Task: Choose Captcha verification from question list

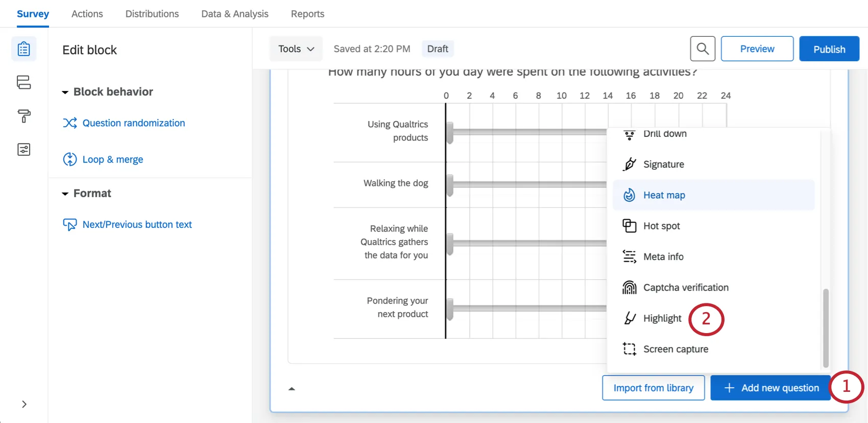Action: (685, 288)
